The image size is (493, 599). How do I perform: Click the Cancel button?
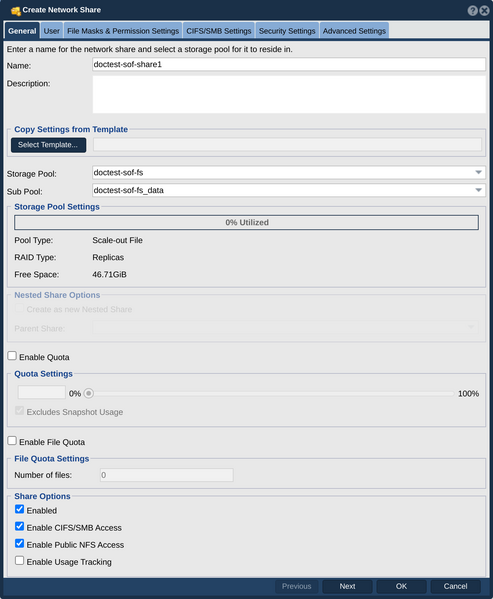455,586
